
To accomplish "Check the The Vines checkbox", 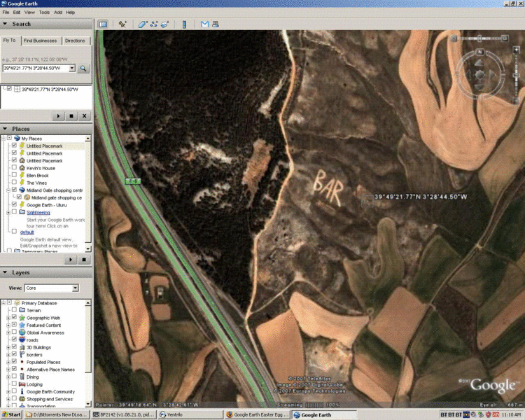I will click(14, 182).
